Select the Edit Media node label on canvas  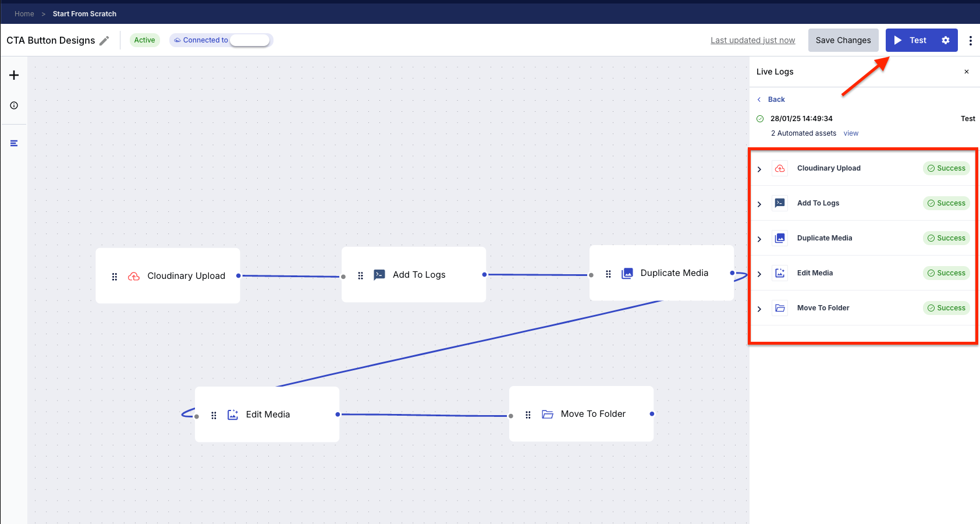click(x=268, y=415)
